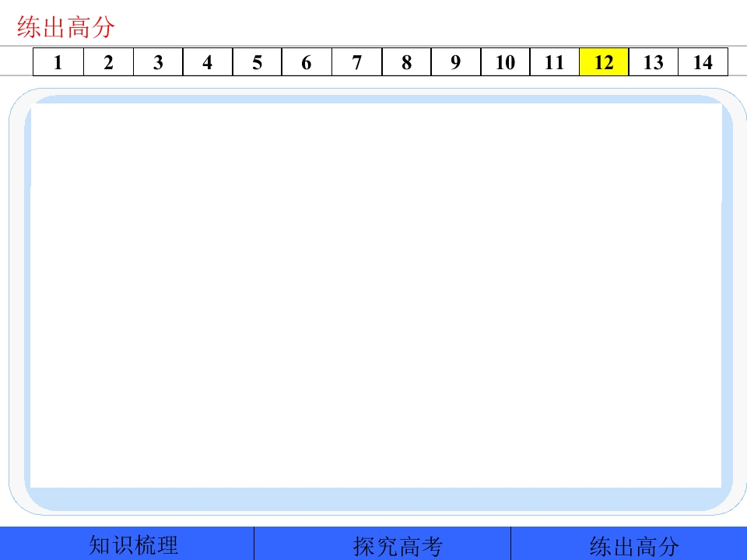Click the highlighted question 12
747x560 pixels.
click(604, 62)
